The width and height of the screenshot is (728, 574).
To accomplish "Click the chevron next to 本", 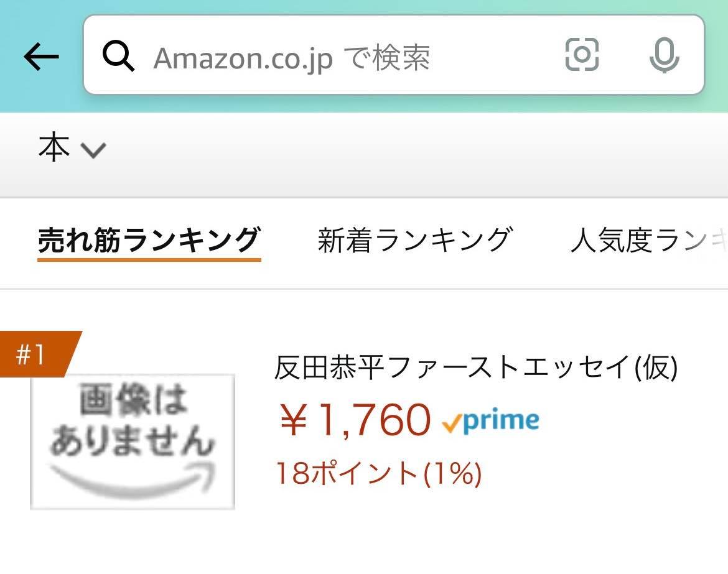I will 93,150.
